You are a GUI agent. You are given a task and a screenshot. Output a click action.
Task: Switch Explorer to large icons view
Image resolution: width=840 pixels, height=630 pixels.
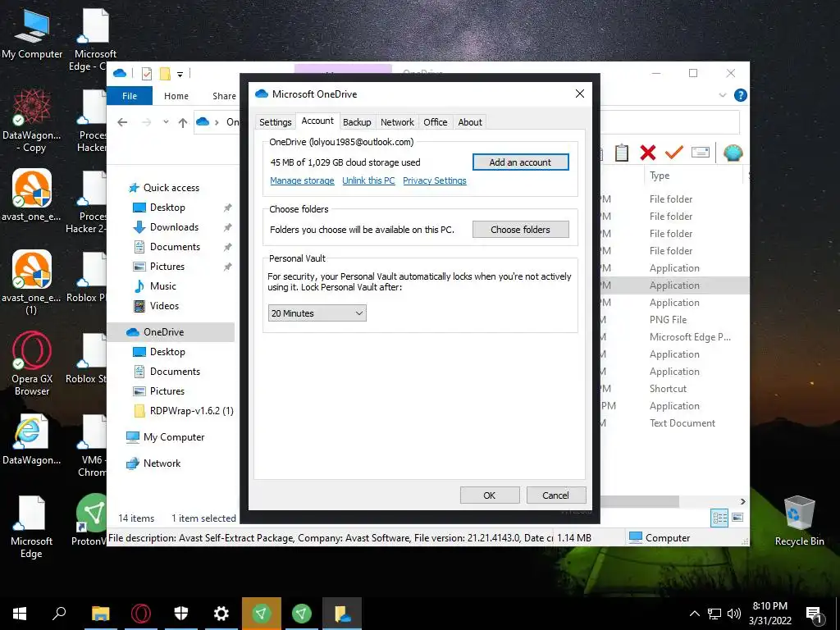pyautogui.click(x=737, y=518)
